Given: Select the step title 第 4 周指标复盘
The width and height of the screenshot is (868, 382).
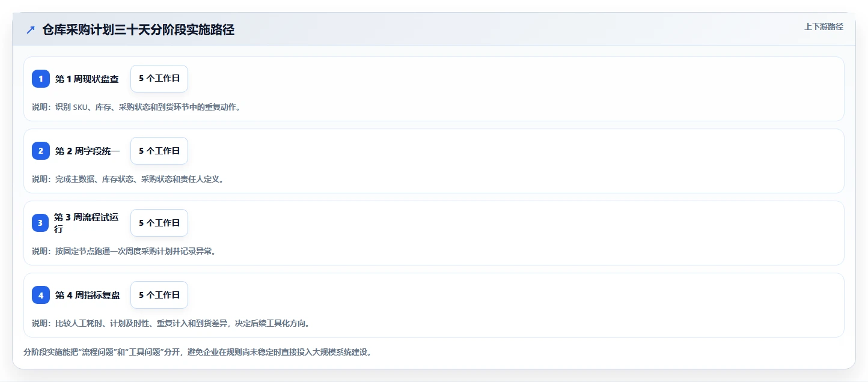Looking at the screenshot, I should tap(88, 295).
